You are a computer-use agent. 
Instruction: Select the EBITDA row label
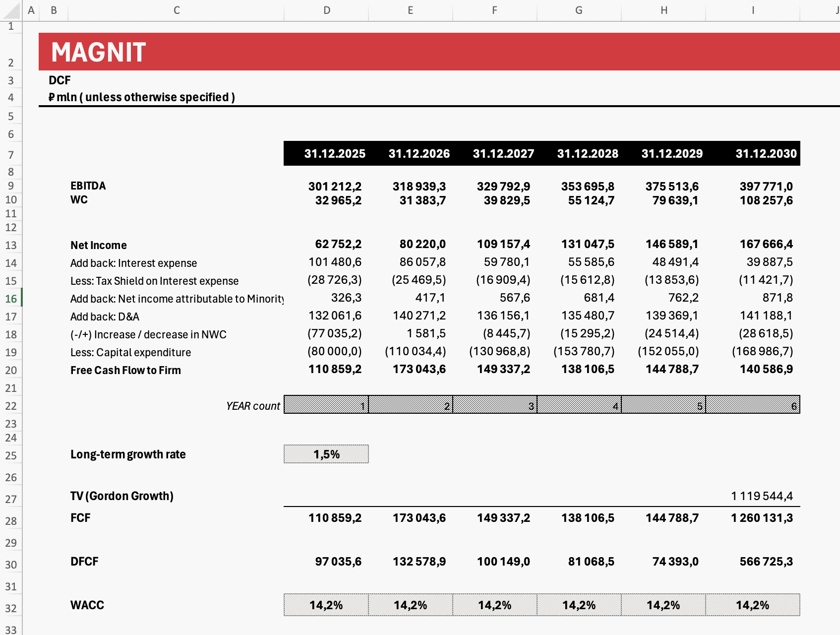pyautogui.click(x=88, y=186)
